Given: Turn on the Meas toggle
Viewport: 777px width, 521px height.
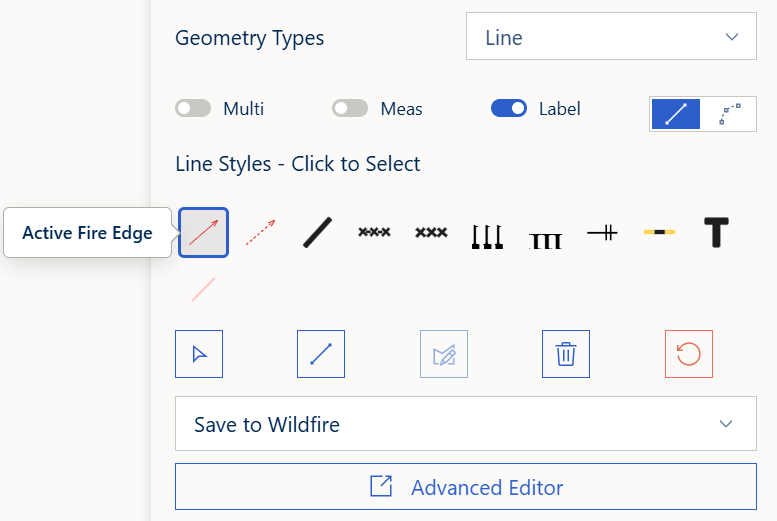Looking at the screenshot, I should [350, 108].
